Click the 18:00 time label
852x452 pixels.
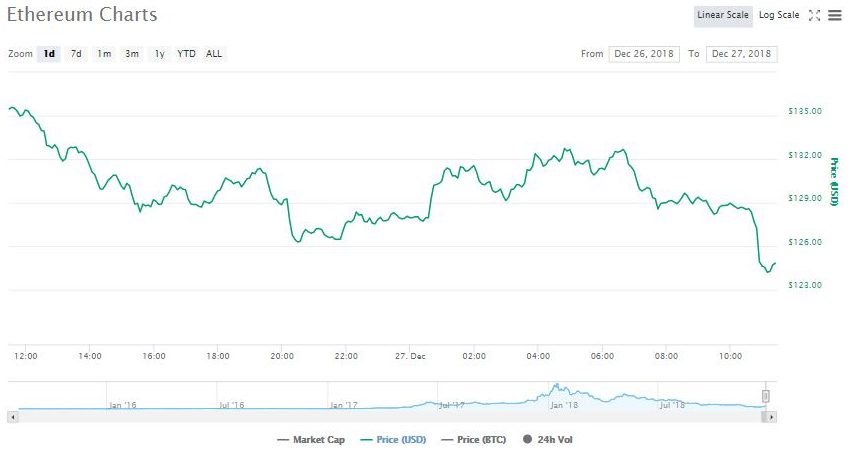point(218,356)
